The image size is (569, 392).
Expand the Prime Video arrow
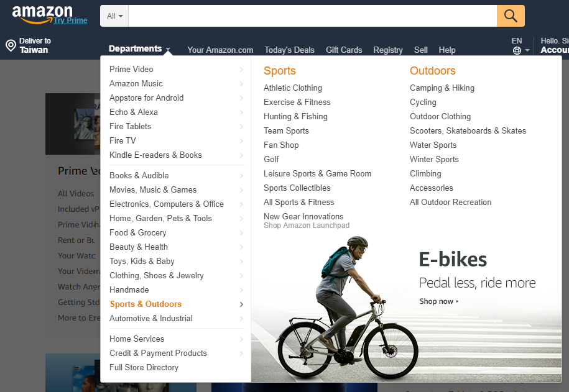241,69
